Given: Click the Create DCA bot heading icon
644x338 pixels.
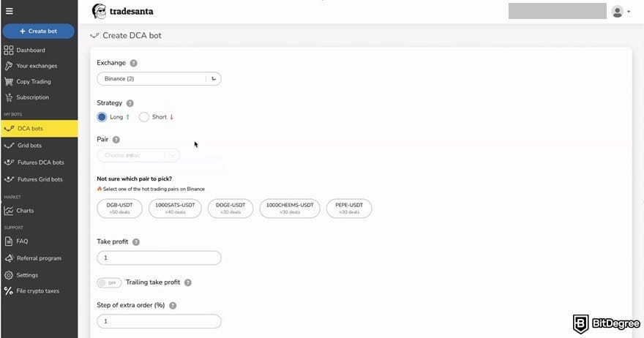Looking at the screenshot, I should click(x=94, y=36).
